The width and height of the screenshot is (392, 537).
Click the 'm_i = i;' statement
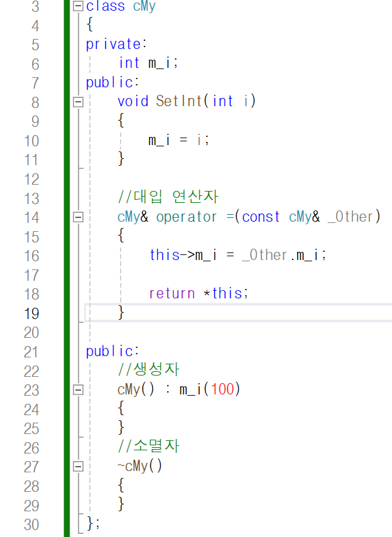click(178, 139)
